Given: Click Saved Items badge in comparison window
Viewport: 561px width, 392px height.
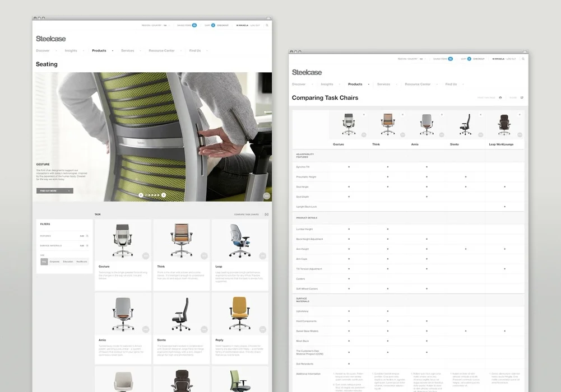Looking at the screenshot, I should (x=451, y=59).
